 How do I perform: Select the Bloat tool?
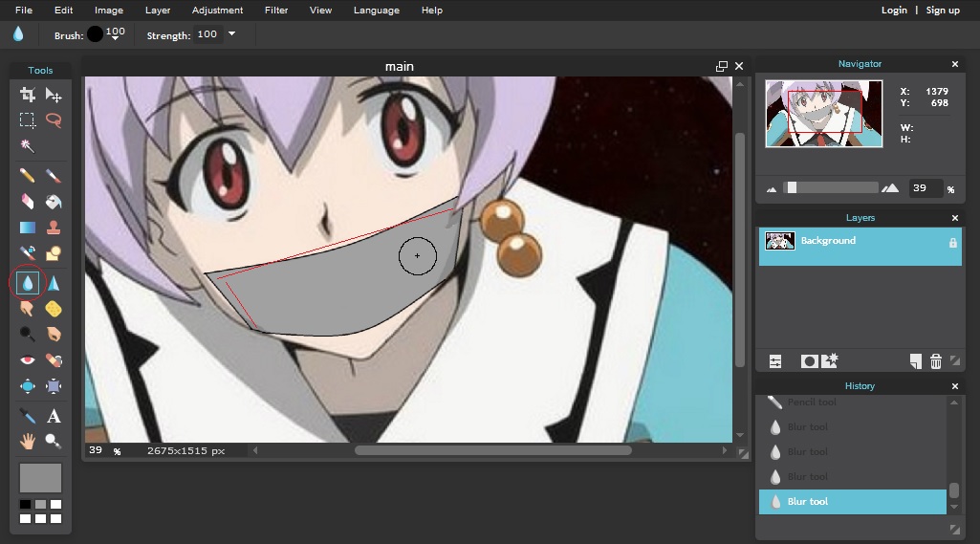pyautogui.click(x=28, y=386)
